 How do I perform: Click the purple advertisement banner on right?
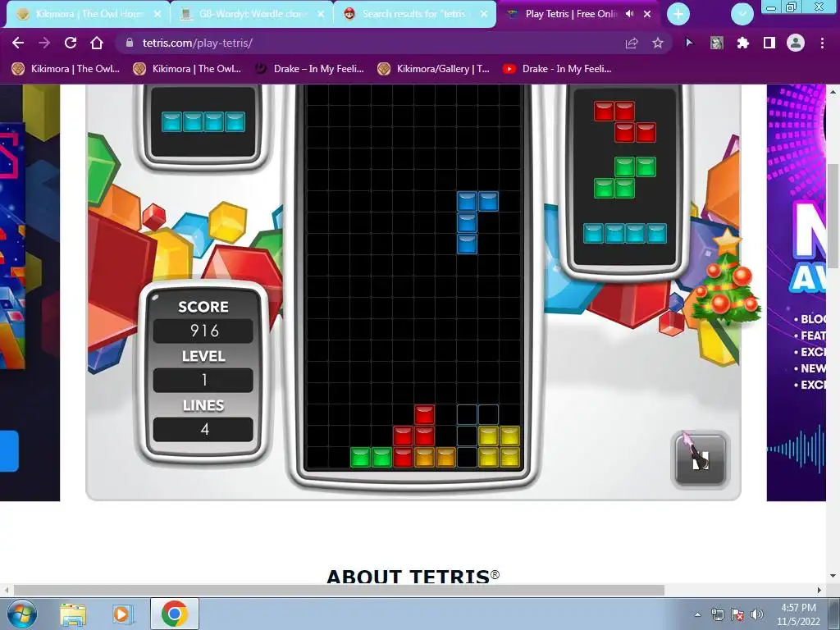796,293
